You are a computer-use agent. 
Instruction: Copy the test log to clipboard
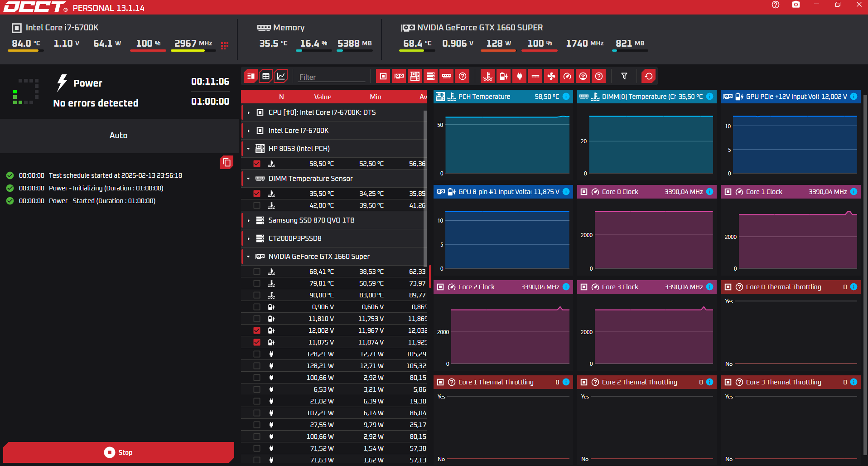coord(227,162)
